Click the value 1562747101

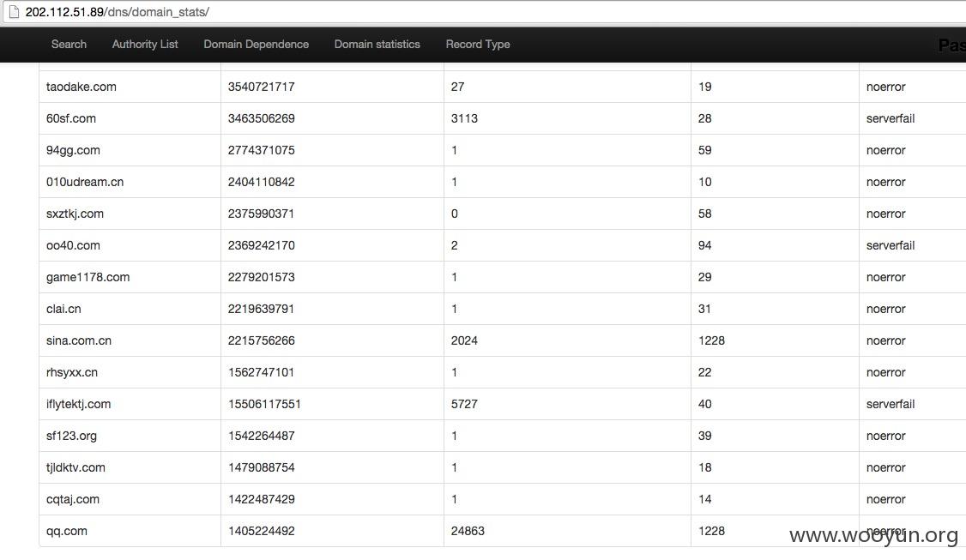click(x=261, y=372)
